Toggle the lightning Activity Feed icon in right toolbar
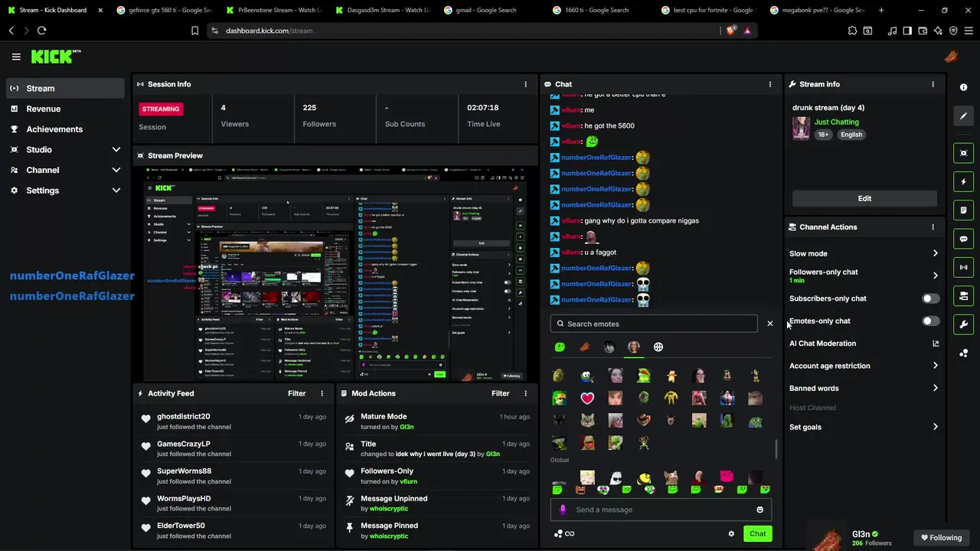This screenshot has height=551, width=980. 963,182
